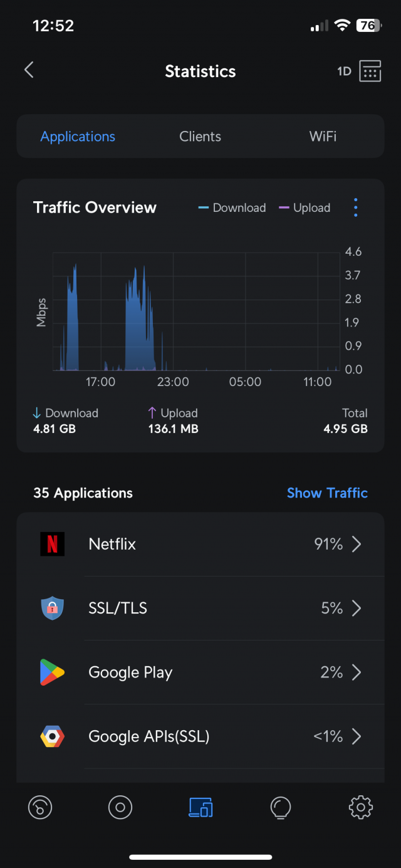Tap the Google APIs(SSL) icon
The width and height of the screenshot is (401, 868).
coord(52,736)
